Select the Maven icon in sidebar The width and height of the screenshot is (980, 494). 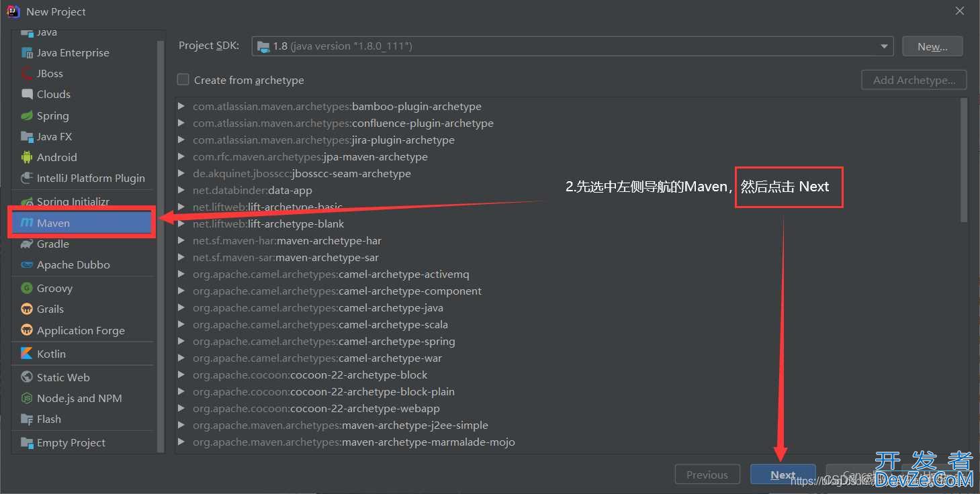coord(27,223)
